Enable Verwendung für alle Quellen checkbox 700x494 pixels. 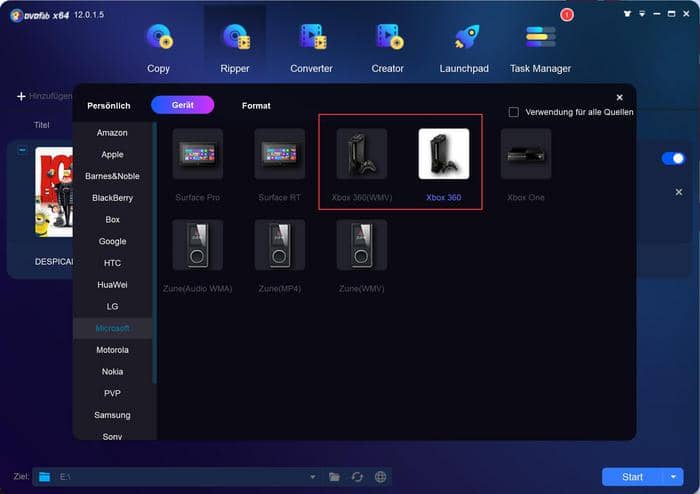click(x=514, y=112)
